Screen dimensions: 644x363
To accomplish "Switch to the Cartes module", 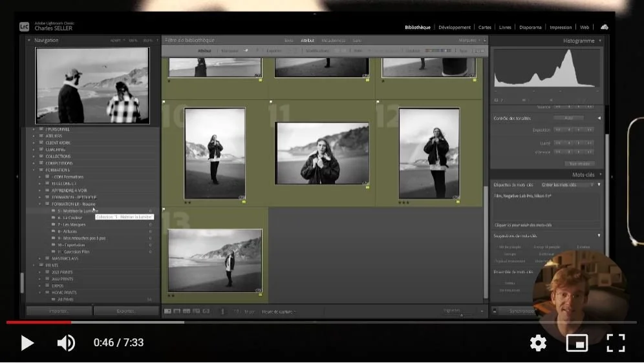I will click(484, 27).
